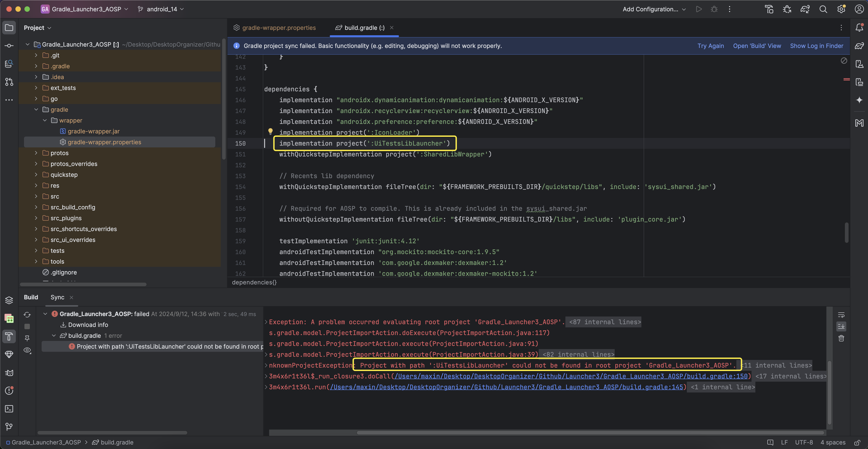The width and height of the screenshot is (868, 449).
Task: Open App Quality Insights gem icon
Action: point(9,354)
